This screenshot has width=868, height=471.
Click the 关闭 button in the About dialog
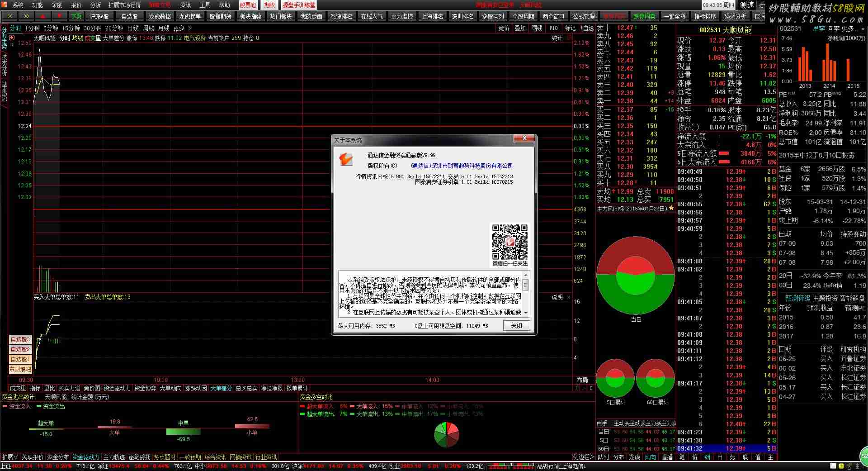click(x=516, y=325)
